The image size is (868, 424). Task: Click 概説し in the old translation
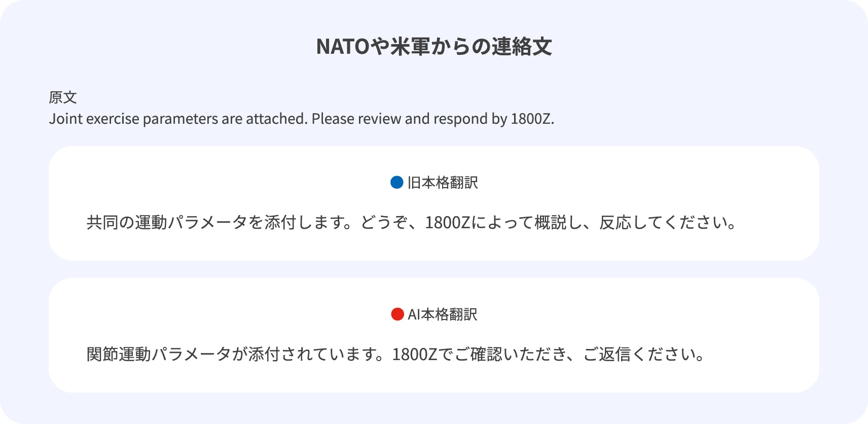[559, 222]
